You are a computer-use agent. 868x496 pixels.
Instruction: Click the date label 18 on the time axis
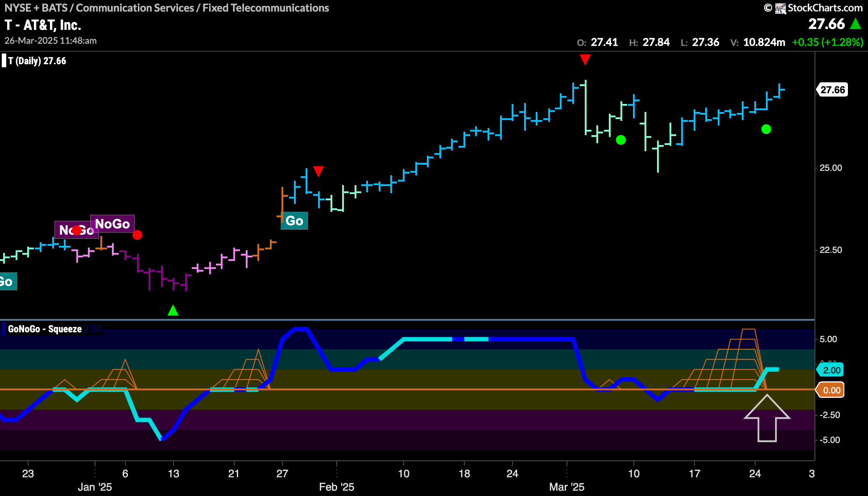[464, 474]
